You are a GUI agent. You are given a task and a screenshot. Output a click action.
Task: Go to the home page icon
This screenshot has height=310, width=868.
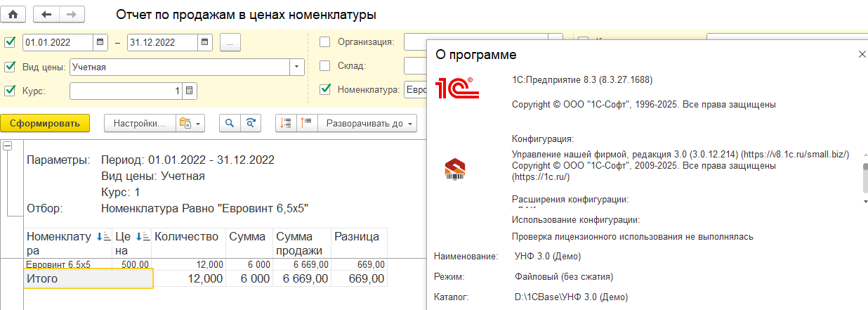pyautogui.click(x=13, y=14)
